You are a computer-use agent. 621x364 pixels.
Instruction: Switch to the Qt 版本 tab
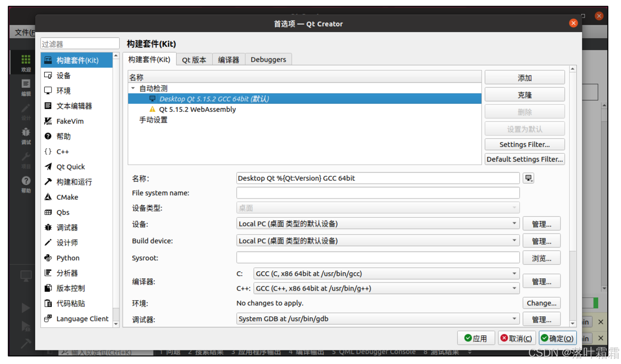[194, 60]
